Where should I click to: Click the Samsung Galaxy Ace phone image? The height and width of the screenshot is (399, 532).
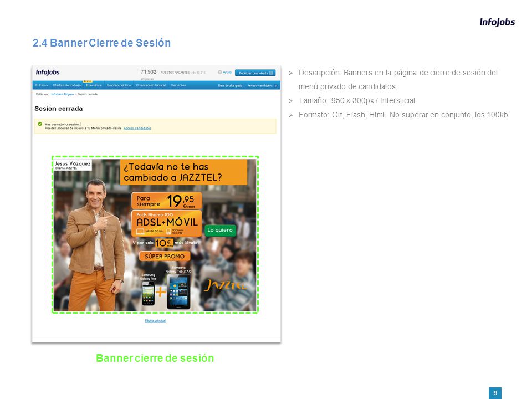(148, 294)
